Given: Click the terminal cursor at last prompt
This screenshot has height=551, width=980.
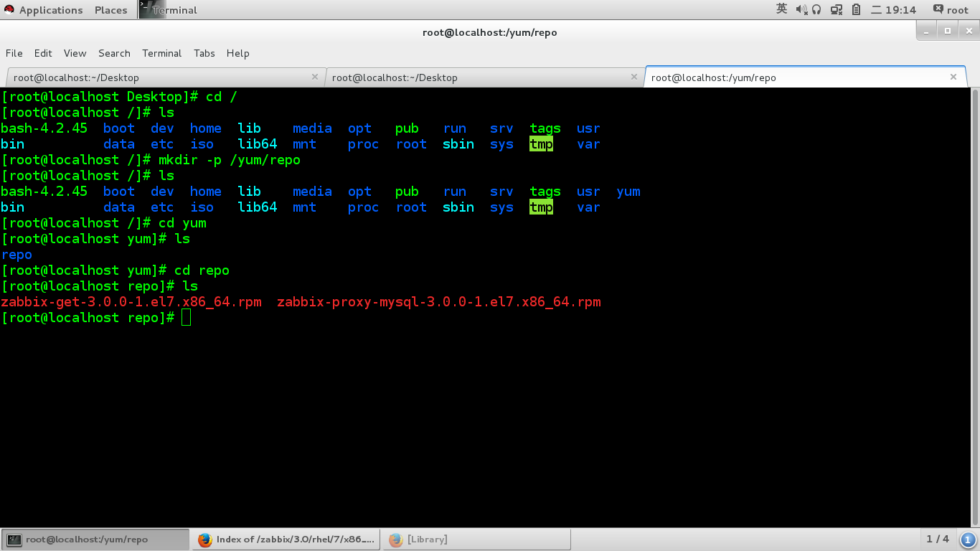Looking at the screenshot, I should [187, 318].
